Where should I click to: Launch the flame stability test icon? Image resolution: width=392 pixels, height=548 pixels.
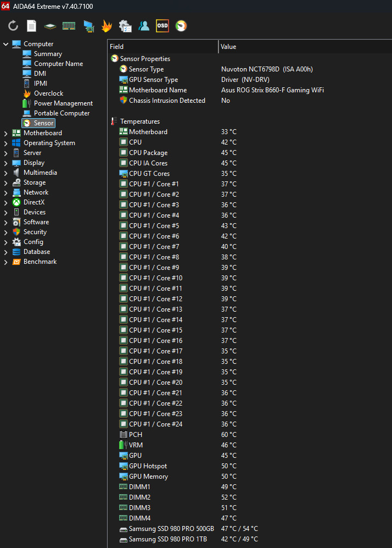[x=107, y=26]
